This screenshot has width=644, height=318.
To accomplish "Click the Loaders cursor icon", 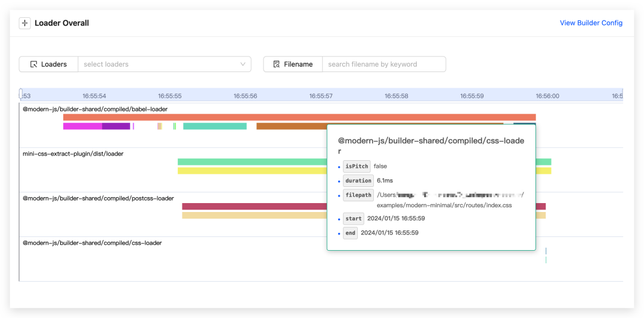I will click(x=34, y=64).
